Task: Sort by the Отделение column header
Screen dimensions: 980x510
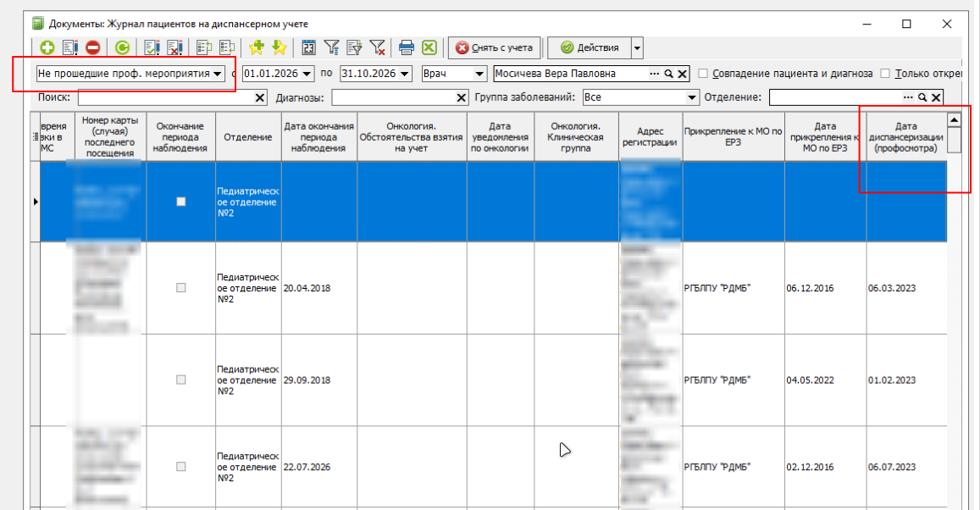Action: click(248, 137)
